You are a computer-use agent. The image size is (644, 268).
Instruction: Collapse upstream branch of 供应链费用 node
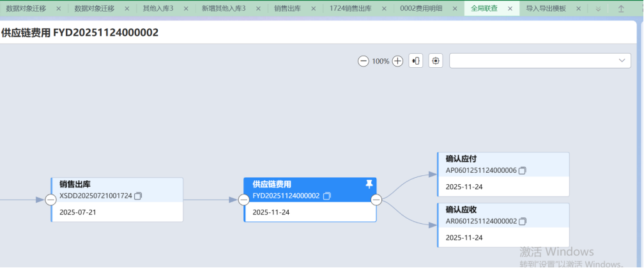pyautogui.click(x=243, y=200)
